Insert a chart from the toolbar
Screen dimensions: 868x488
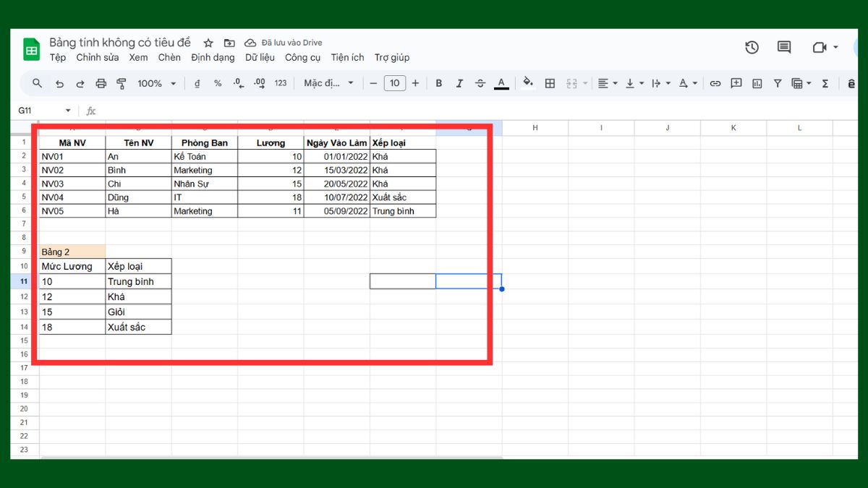[756, 82]
